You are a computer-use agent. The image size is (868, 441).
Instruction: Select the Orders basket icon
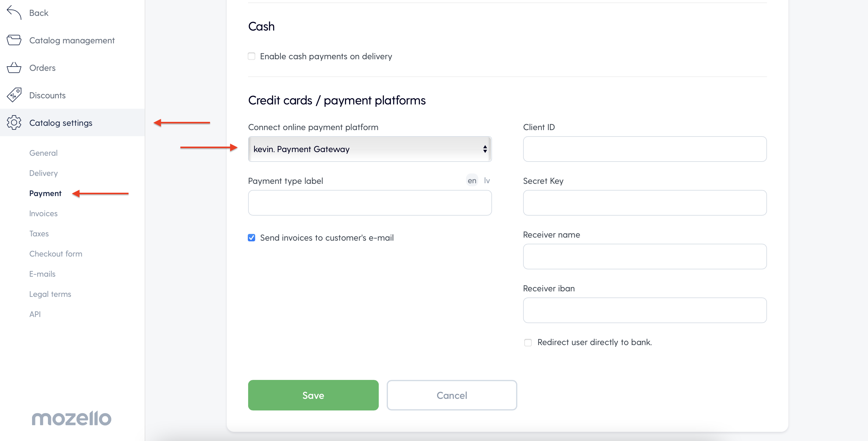pyautogui.click(x=14, y=67)
